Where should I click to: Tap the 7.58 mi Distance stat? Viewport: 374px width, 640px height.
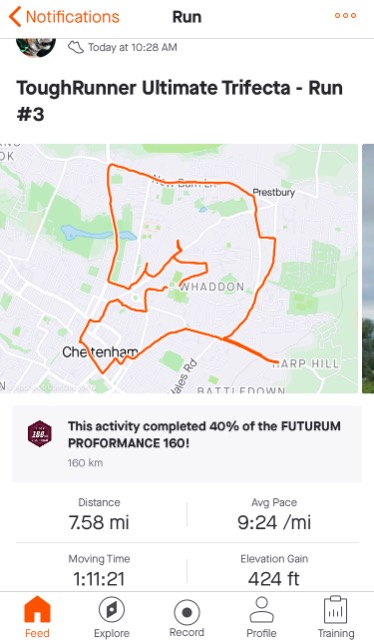(99, 514)
